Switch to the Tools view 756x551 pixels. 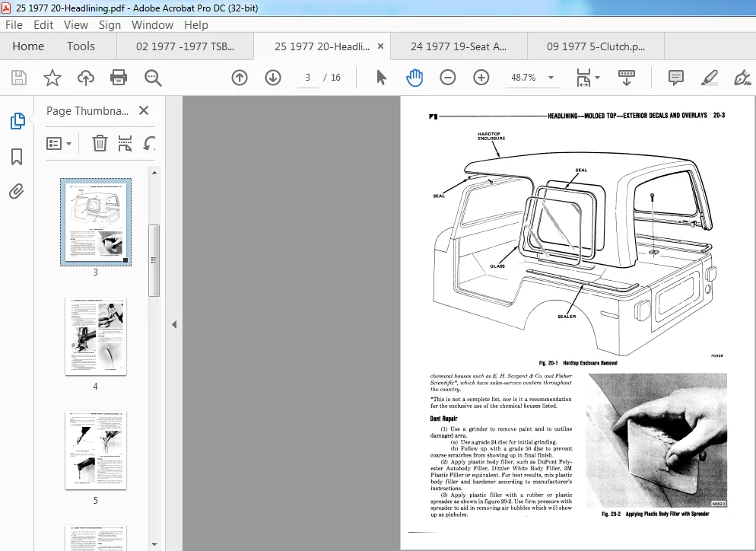point(81,46)
